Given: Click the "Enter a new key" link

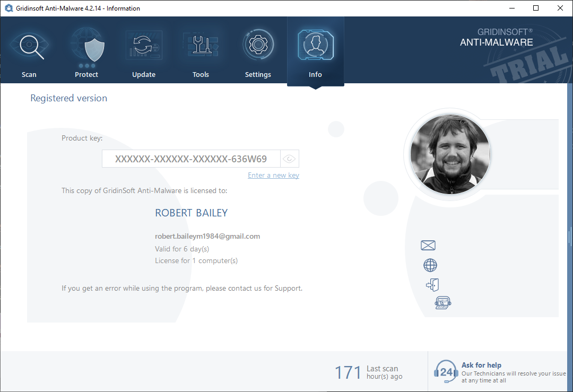Looking at the screenshot, I should 273,176.
